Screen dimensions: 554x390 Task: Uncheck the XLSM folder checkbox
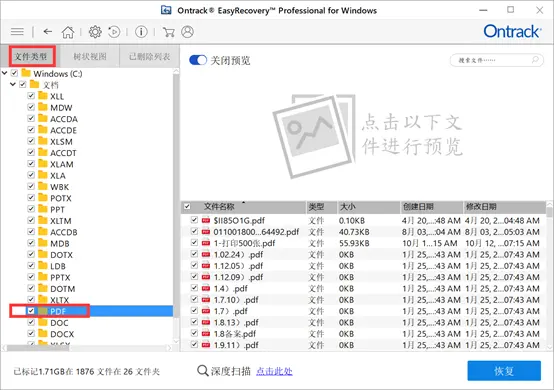(x=31, y=141)
